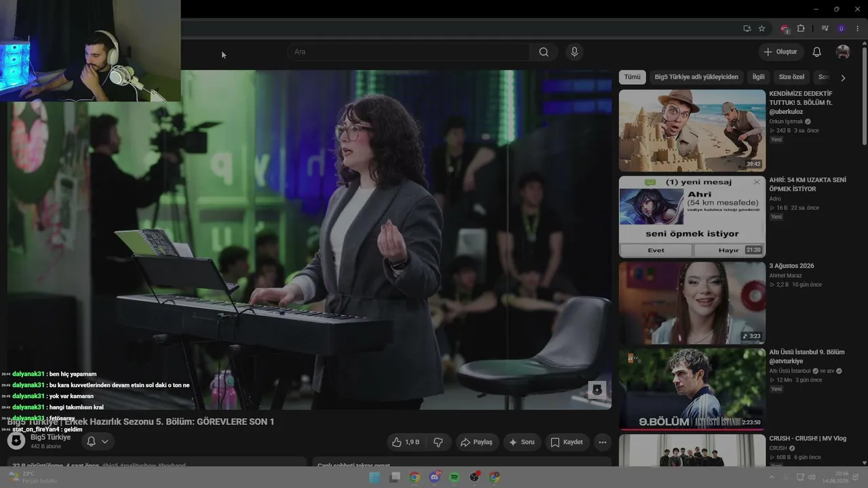Click the video title GÖREVLERE SON 1
Viewport: 868px width, 488px height.
coord(140,422)
